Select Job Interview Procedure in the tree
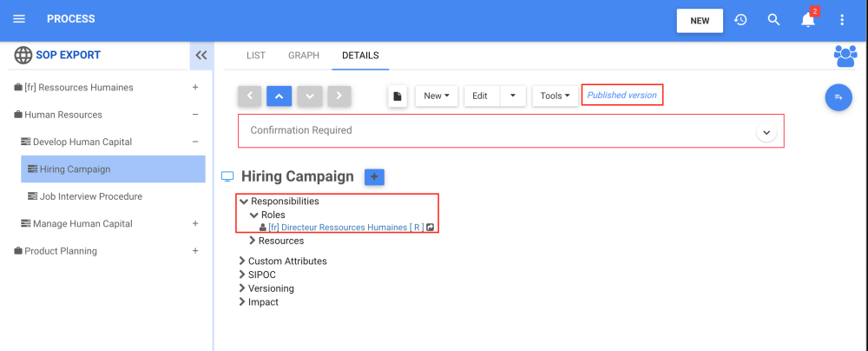This screenshot has width=868, height=351. click(x=90, y=196)
